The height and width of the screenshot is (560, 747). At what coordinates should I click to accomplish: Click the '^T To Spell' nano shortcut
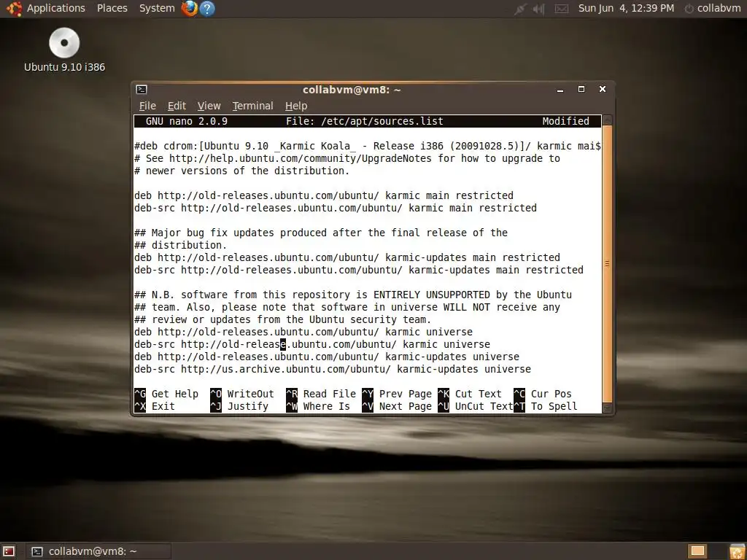click(546, 406)
